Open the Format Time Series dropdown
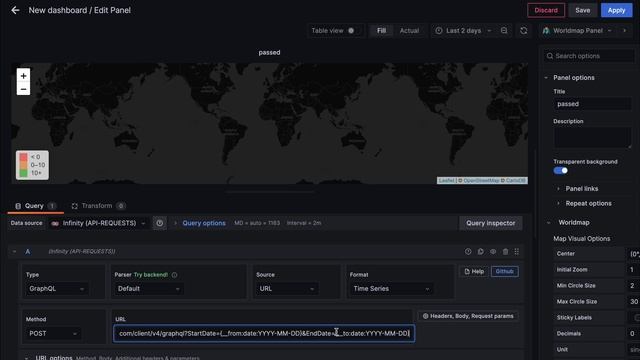Screen dimensions: 640x360 (391, 289)
